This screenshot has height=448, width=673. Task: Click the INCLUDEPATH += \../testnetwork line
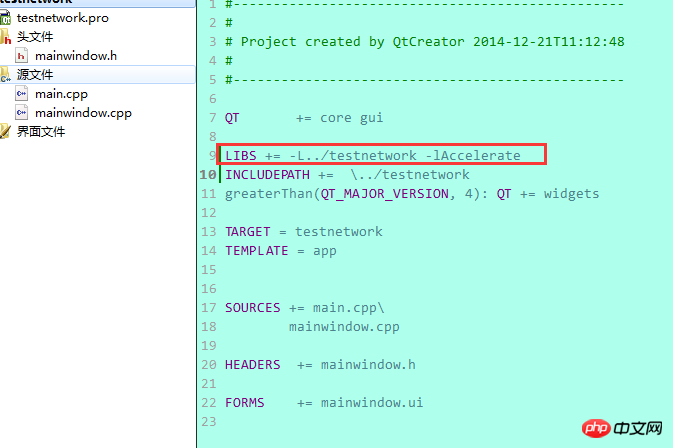(347, 175)
